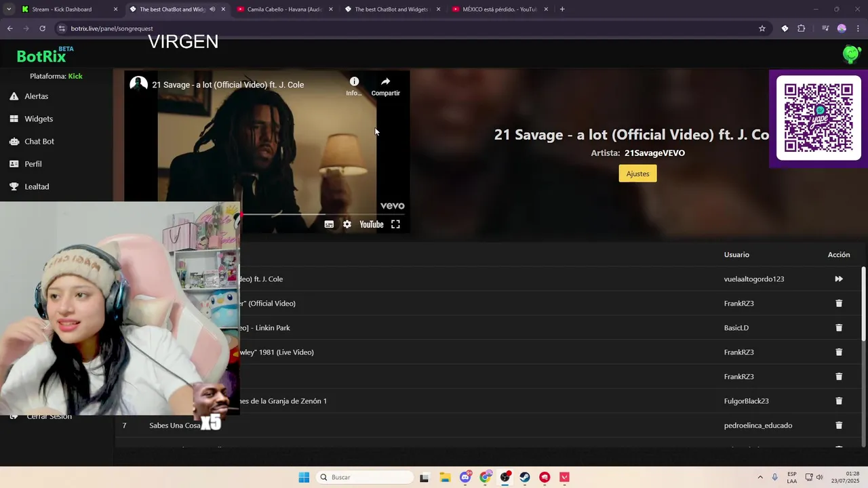Delete pedroelinca_educado's Sabes Una Cosa request
This screenshot has width=868, height=488.
pos(839,425)
